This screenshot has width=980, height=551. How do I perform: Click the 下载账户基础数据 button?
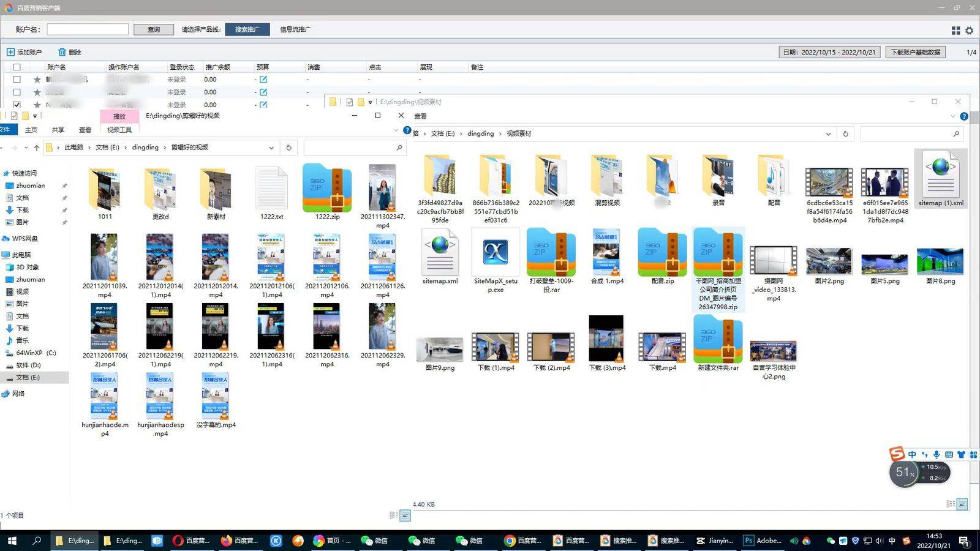[x=915, y=52]
